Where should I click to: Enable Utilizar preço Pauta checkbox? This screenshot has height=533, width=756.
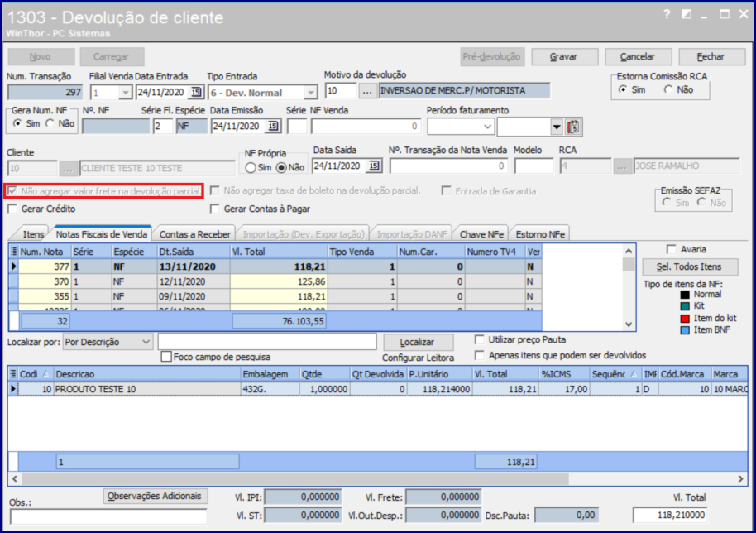[x=479, y=339]
